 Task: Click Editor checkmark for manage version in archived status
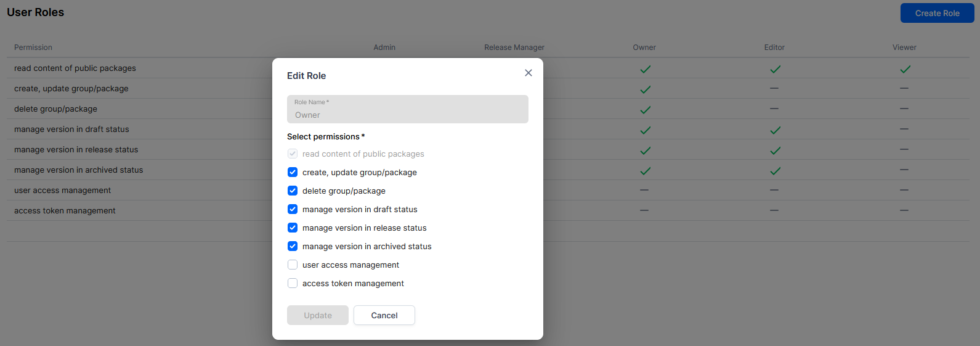[x=775, y=171]
